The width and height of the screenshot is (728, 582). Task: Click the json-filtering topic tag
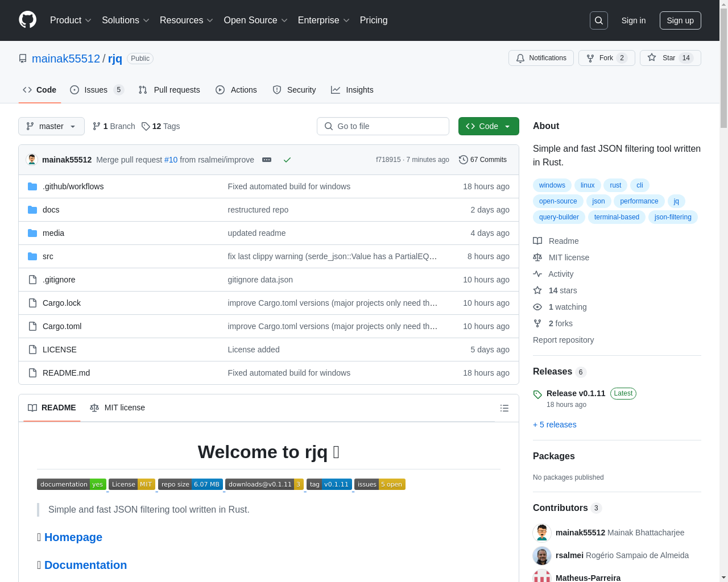[673, 217]
